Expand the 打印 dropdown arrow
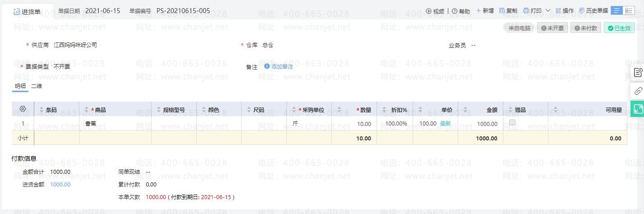 (548, 11)
